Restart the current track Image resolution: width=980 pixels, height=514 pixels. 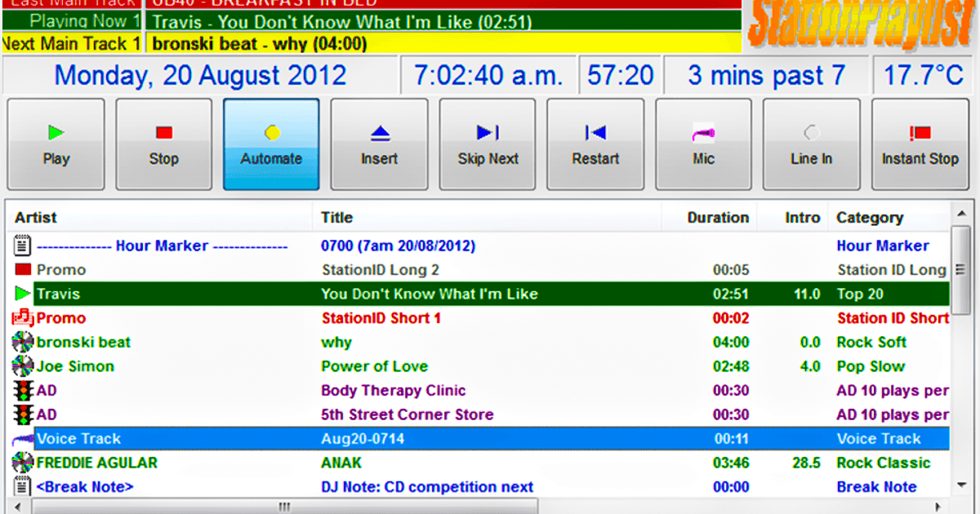coord(595,144)
